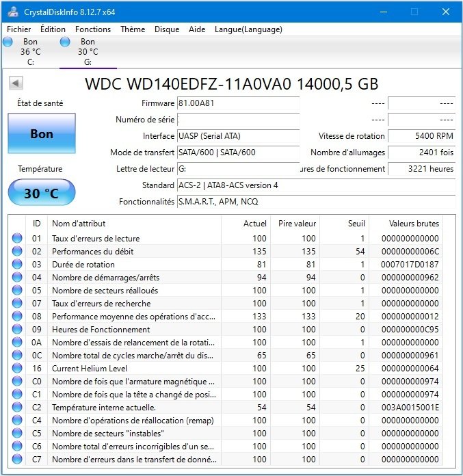Click the 5400 RPM rotation speed field
This screenshot has height=476, width=463.
tap(421, 136)
